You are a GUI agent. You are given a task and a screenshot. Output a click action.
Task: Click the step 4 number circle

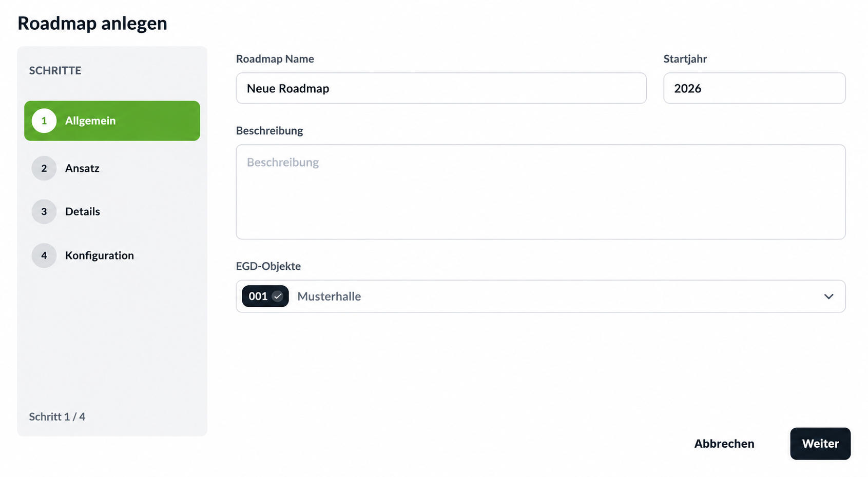44,255
